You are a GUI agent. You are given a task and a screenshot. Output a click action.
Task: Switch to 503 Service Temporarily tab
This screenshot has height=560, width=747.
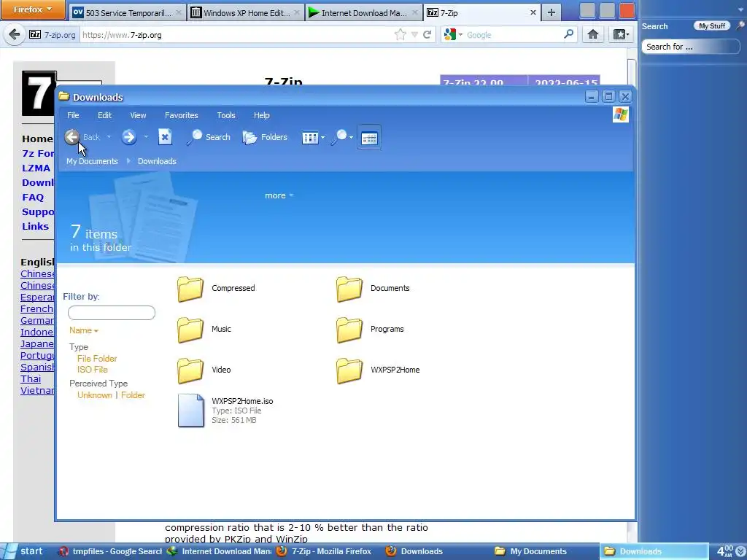click(128, 13)
